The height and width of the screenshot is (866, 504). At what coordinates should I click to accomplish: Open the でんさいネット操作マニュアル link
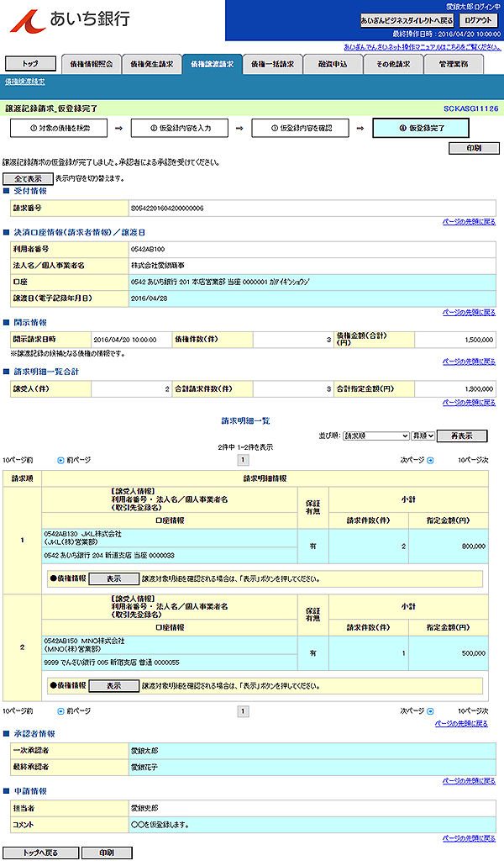(x=423, y=47)
